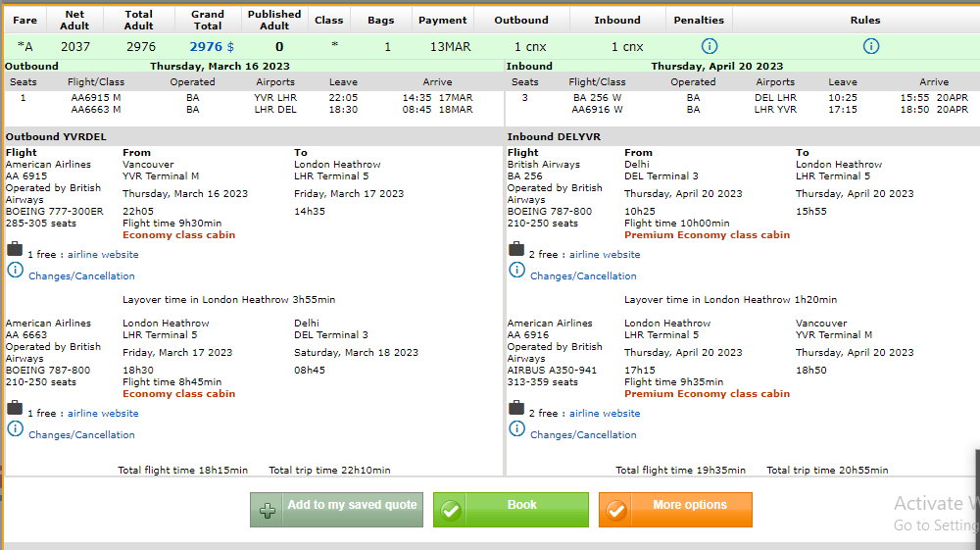Screen dimensions: 980x550
Task: Open airline website link for flight BA 256
Action: click(x=605, y=255)
